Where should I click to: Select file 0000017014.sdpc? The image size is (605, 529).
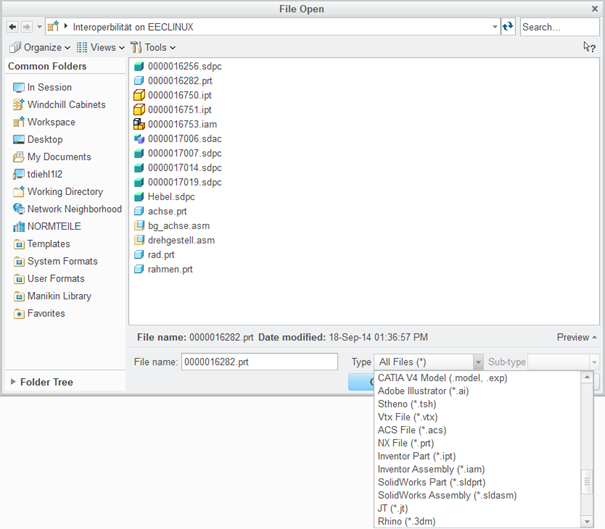coord(177,168)
